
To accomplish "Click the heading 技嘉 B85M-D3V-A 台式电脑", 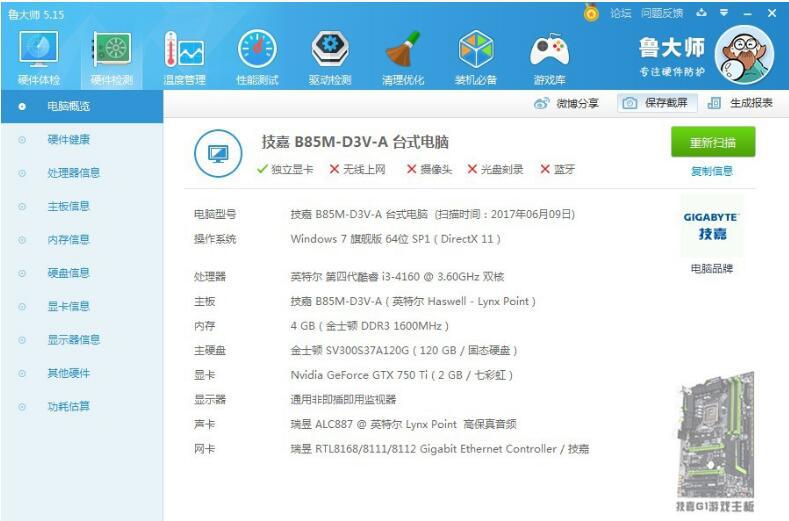I will [x=355, y=142].
